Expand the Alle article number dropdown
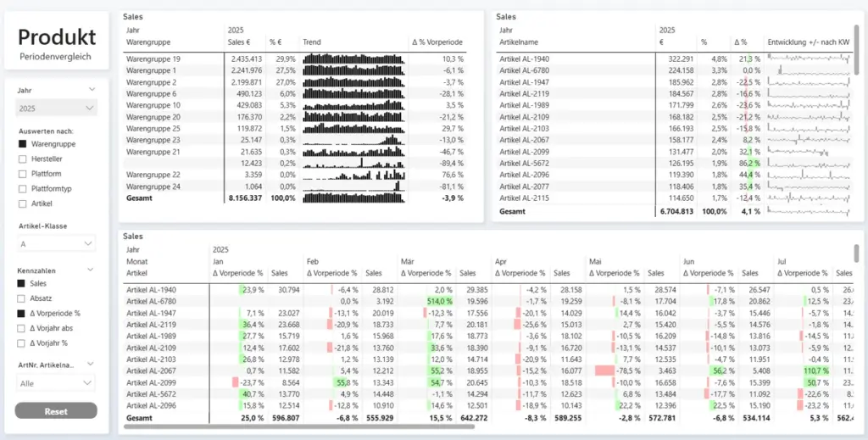The width and height of the screenshot is (868, 440). [x=58, y=383]
